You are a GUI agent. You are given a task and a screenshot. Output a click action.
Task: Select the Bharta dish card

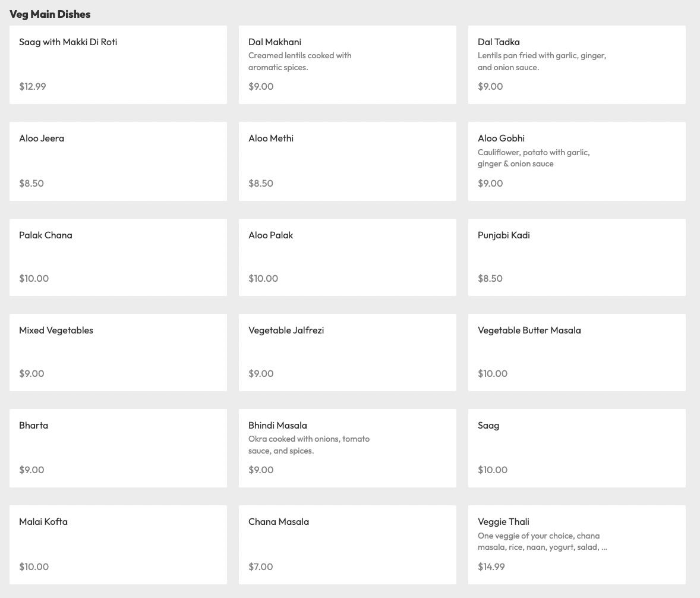click(118, 448)
